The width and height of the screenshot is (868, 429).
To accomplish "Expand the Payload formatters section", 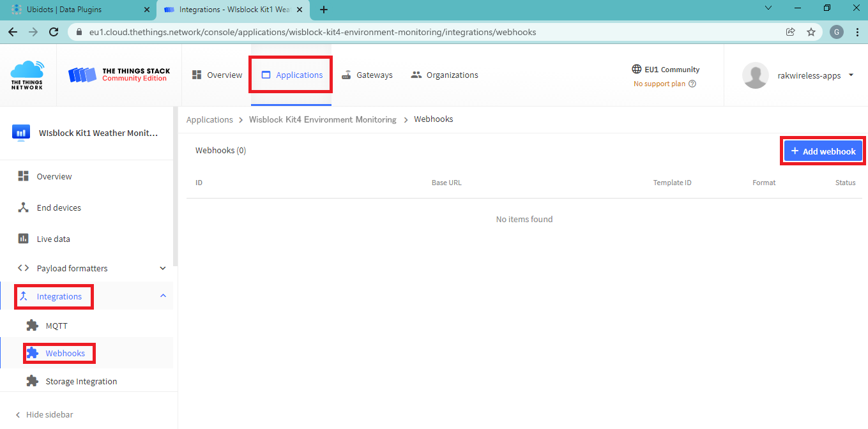I will tap(163, 268).
